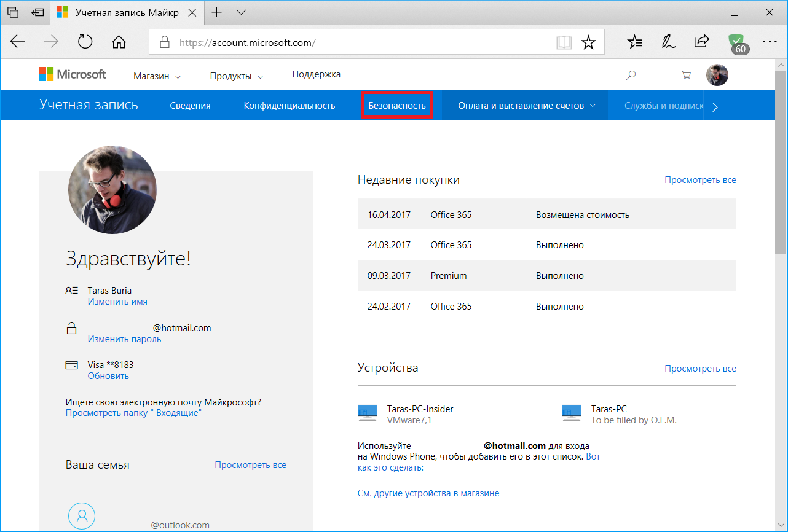This screenshot has height=532, width=788.
Task: Select the 24.02.2017 Office 365 row
Action: [547, 306]
